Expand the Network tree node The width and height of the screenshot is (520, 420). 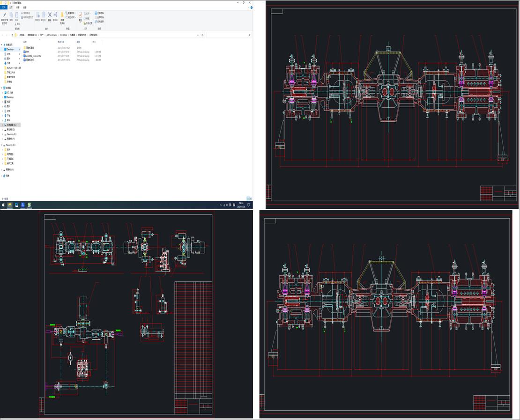[2, 176]
